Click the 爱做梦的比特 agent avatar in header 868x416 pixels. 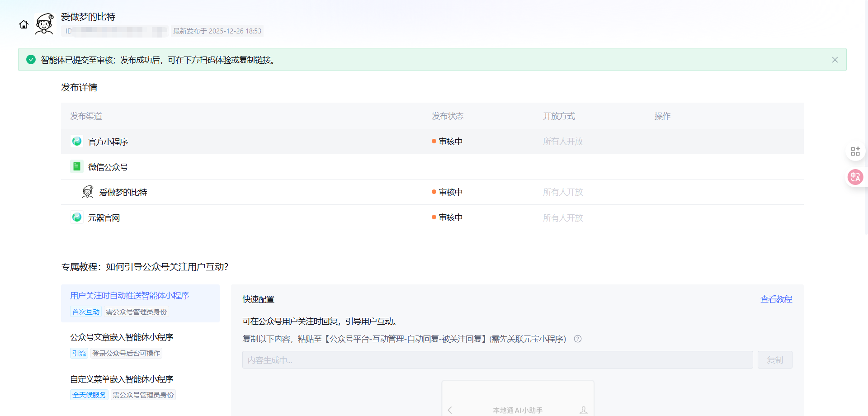(44, 24)
